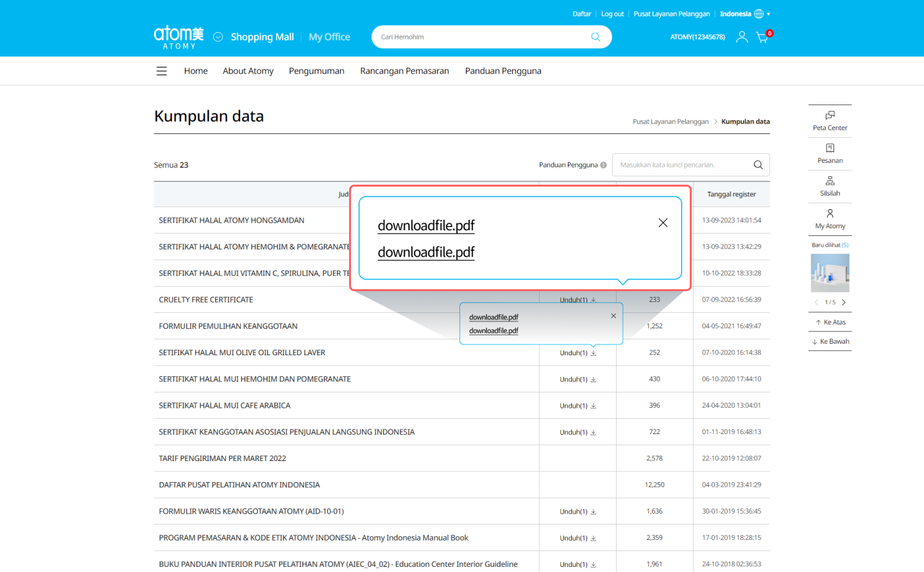Image resolution: width=924 pixels, height=572 pixels.
Task: Download SERTIFIKAT HALAL MUI CAFE ARABICA file
Action: pos(577,406)
